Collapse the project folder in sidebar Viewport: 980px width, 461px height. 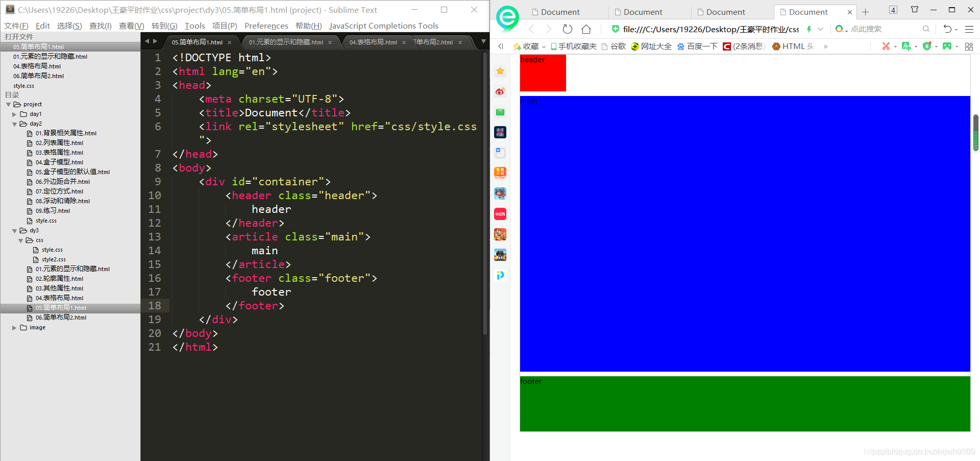click(8, 104)
